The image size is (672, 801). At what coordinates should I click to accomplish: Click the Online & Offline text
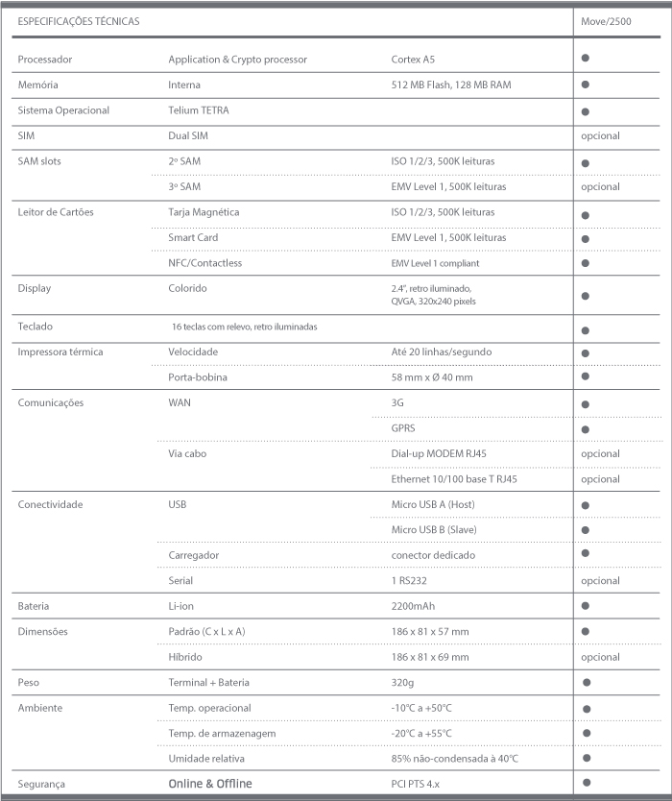coord(210,784)
